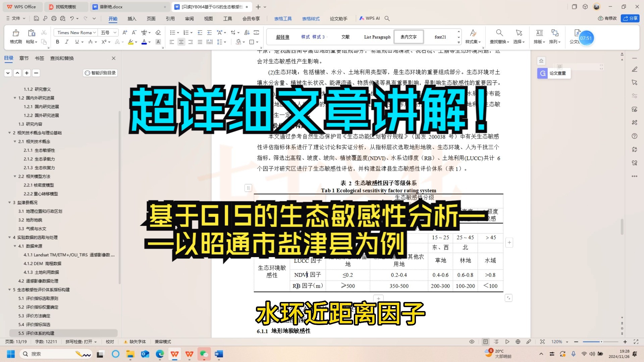Increase paragraph indent

click(x=209, y=33)
